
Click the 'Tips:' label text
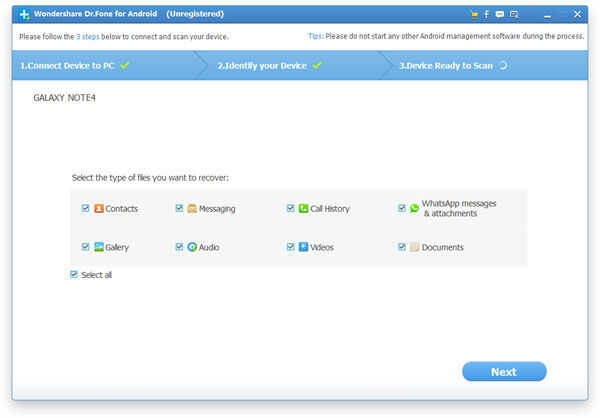(316, 36)
